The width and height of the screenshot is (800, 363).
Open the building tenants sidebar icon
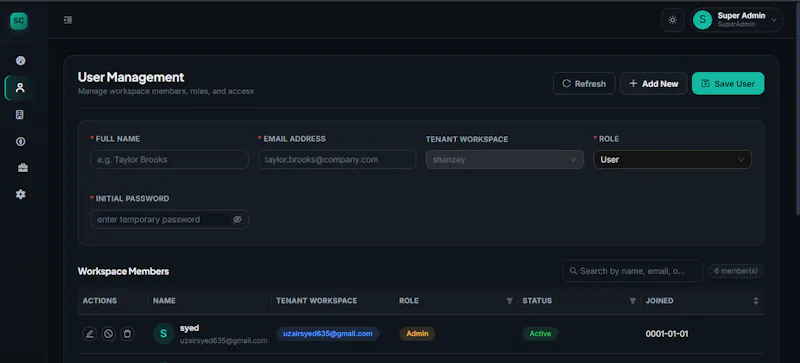(20, 114)
